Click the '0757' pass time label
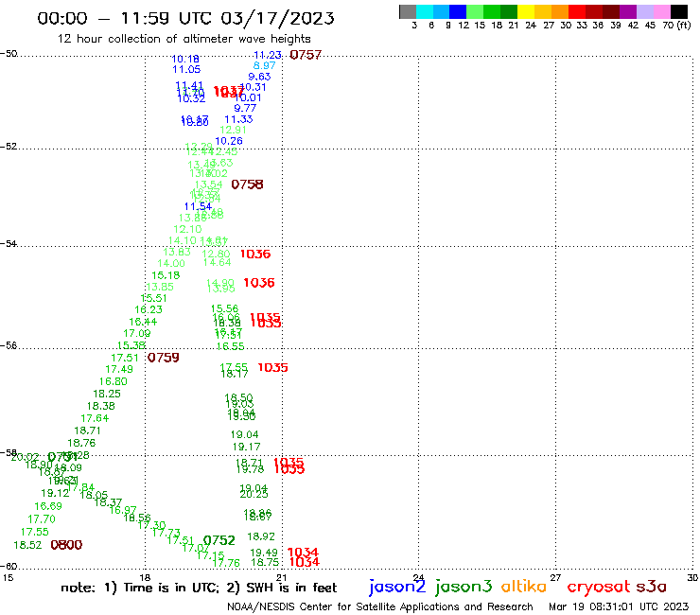This screenshot has height=615, width=700. [x=306, y=55]
